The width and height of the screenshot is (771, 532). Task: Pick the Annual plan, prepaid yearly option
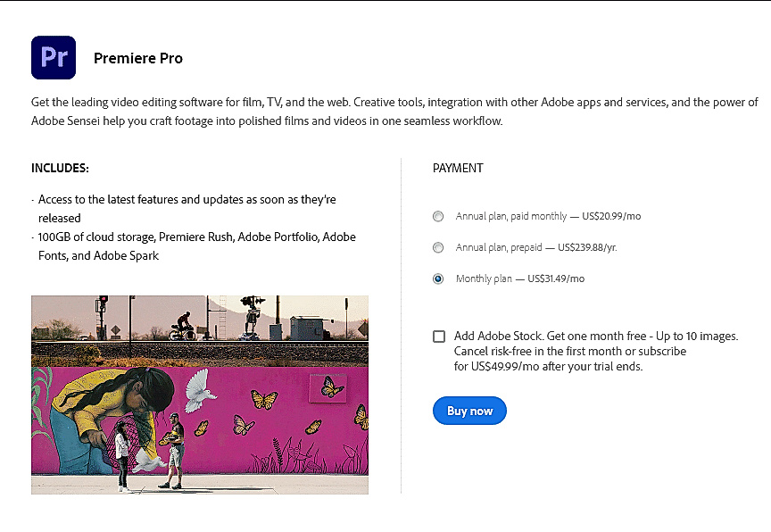[x=438, y=247]
